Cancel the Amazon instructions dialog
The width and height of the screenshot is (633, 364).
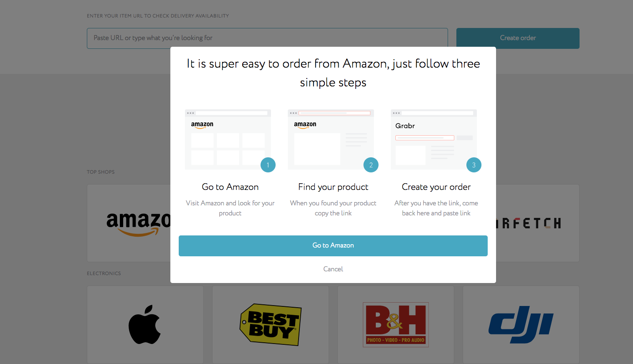333,269
